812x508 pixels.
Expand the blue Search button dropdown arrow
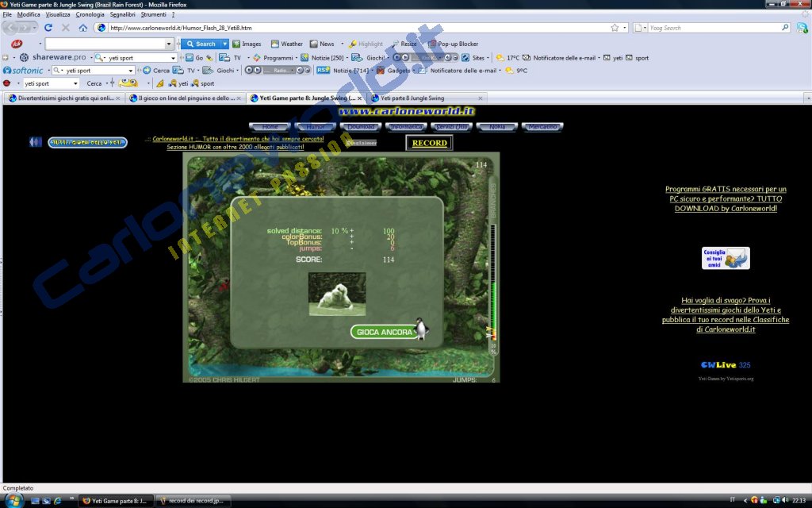(224, 44)
